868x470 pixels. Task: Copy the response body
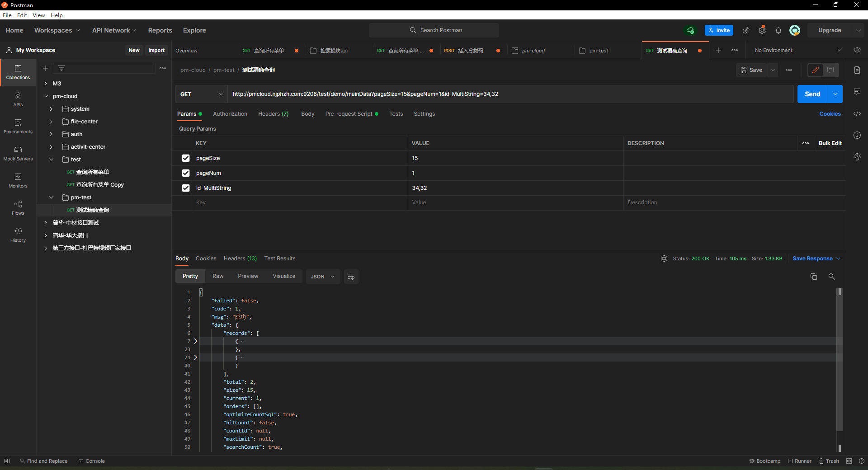pos(814,277)
